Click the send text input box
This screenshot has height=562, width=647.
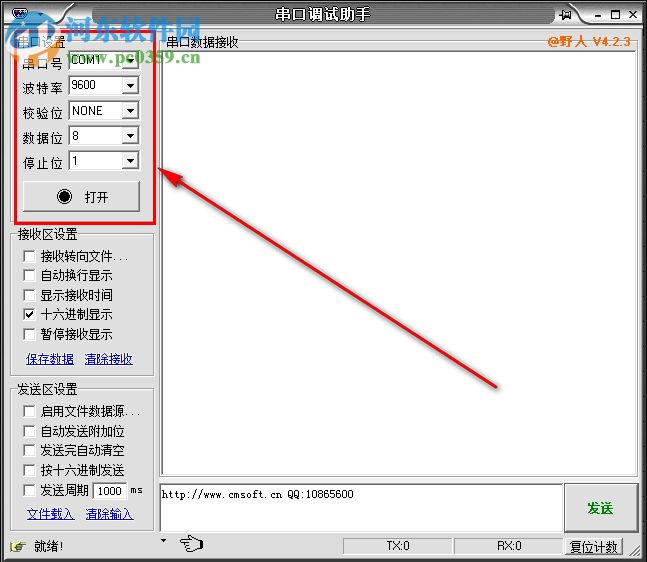361,508
